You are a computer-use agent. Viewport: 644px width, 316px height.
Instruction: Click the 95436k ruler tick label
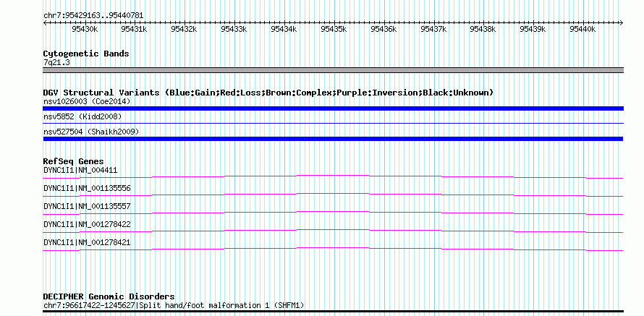(384, 29)
